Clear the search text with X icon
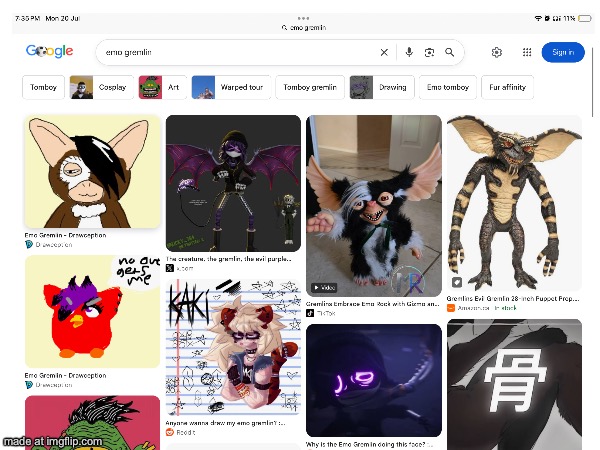Viewport: 600px width, 450px height. 384,52
